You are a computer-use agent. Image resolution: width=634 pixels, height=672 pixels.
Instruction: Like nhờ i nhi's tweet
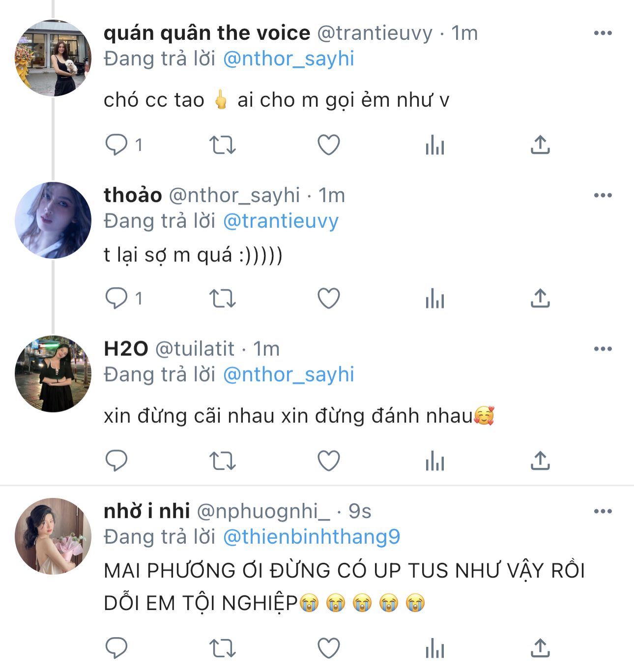pyautogui.click(x=328, y=648)
